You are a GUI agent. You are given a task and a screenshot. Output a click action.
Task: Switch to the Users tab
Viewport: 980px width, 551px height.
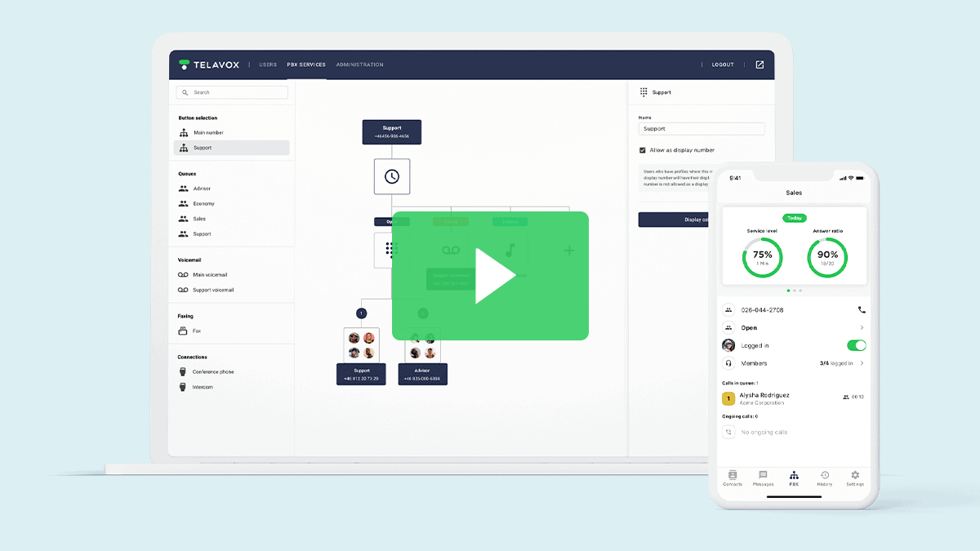click(x=268, y=64)
